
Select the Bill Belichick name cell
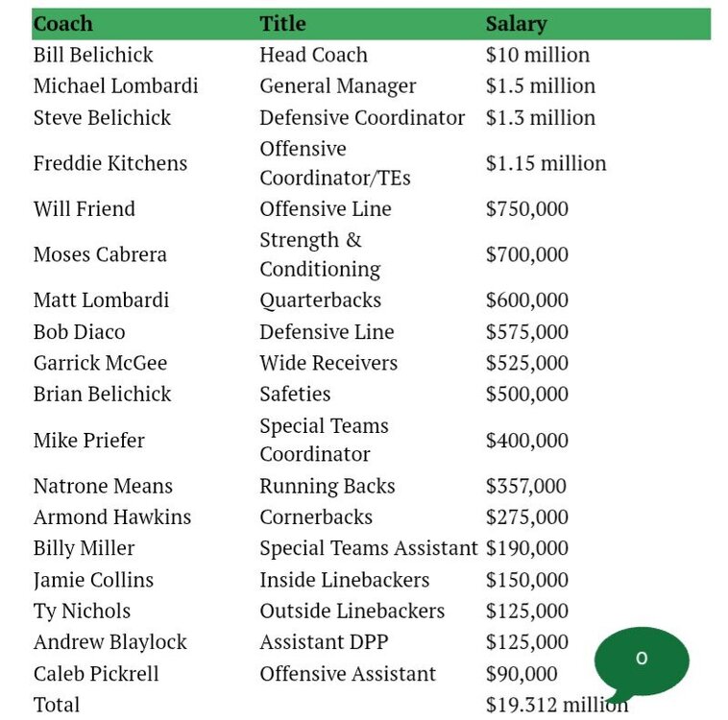pos(93,55)
